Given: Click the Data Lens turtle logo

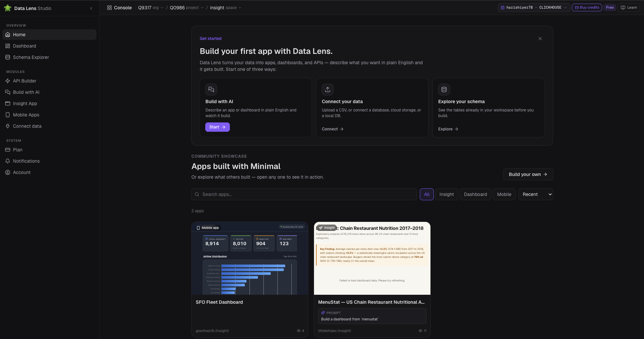Looking at the screenshot, I should coord(8,8).
